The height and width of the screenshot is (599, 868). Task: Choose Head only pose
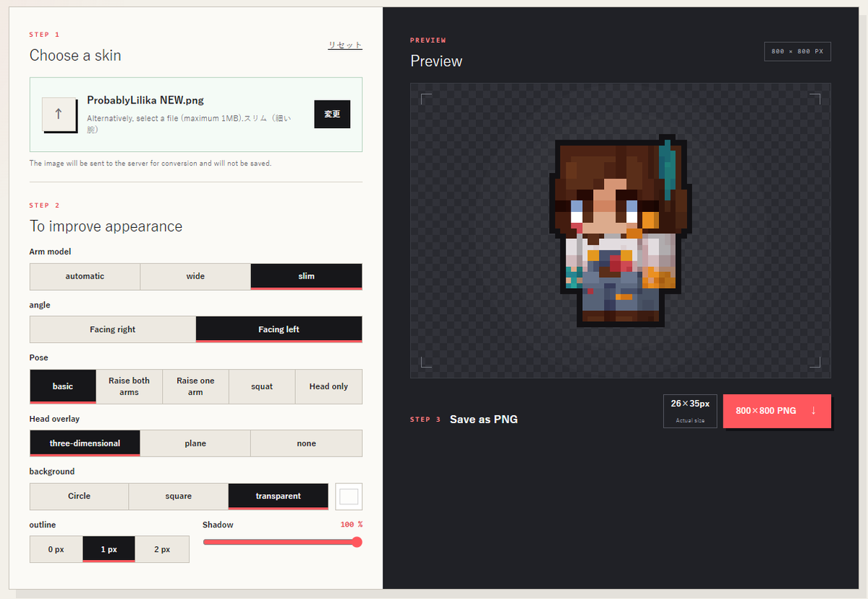click(x=329, y=386)
